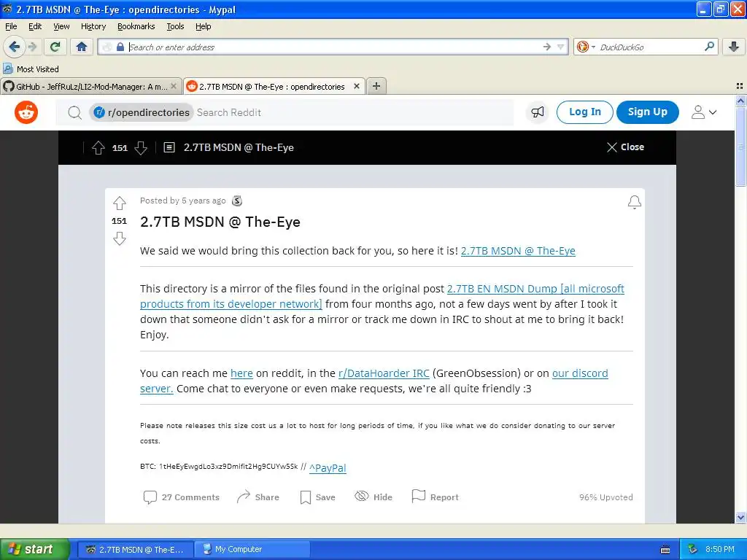Close the 2.7TB MSDN opendirectories tab
This screenshot has width=747, height=560.
click(x=356, y=86)
